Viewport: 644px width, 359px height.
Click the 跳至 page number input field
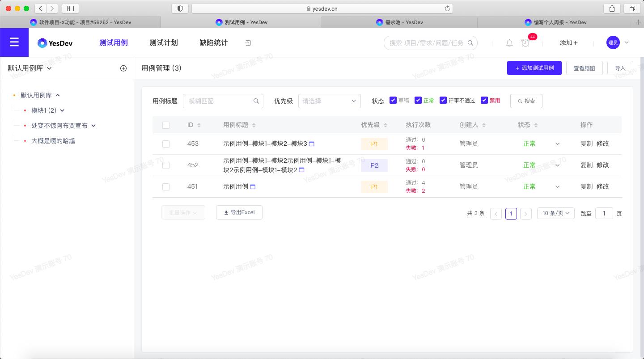click(x=604, y=213)
